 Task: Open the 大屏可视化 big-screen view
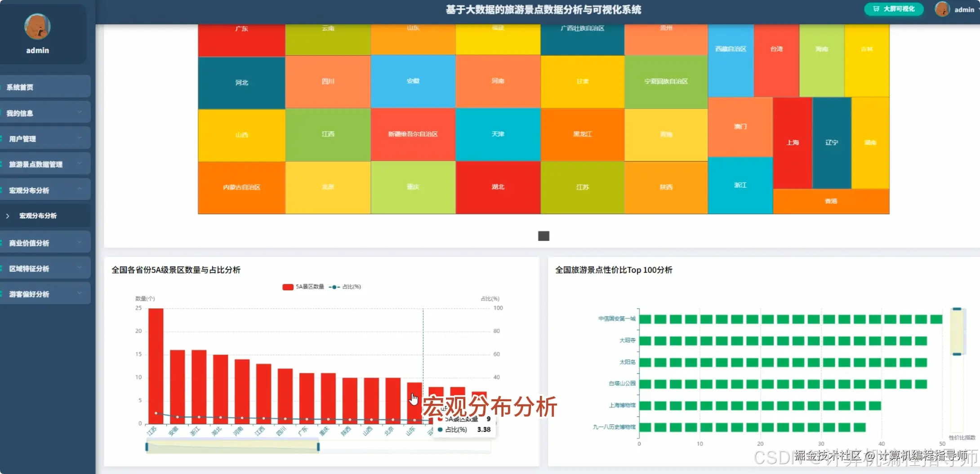[x=894, y=9]
